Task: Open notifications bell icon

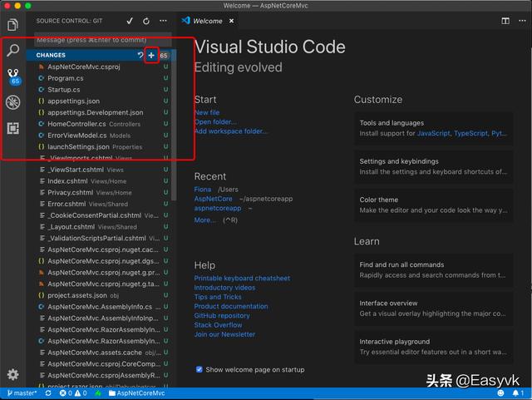Action: coord(518,393)
